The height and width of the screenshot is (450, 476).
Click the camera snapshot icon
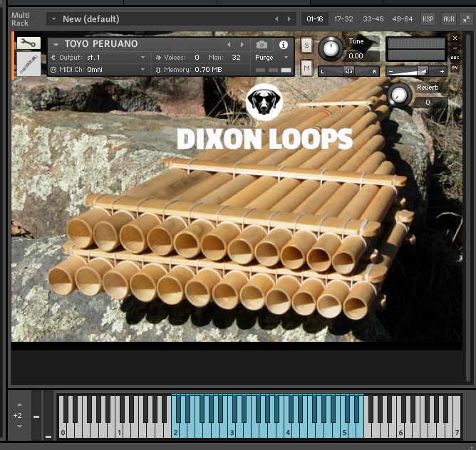pos(262,45)
